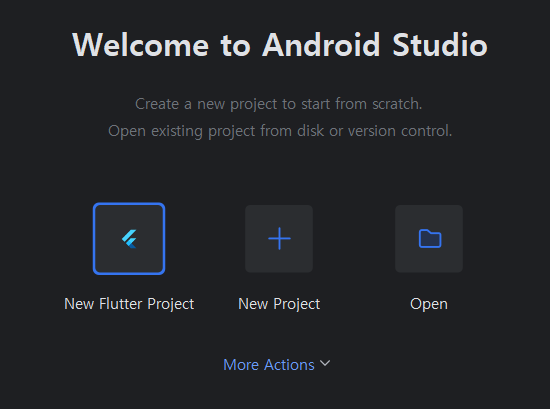The width and height of the screenshot is (550, 409).
Task: Click the Flutter logo icon
Action: (x=129, y=239)
